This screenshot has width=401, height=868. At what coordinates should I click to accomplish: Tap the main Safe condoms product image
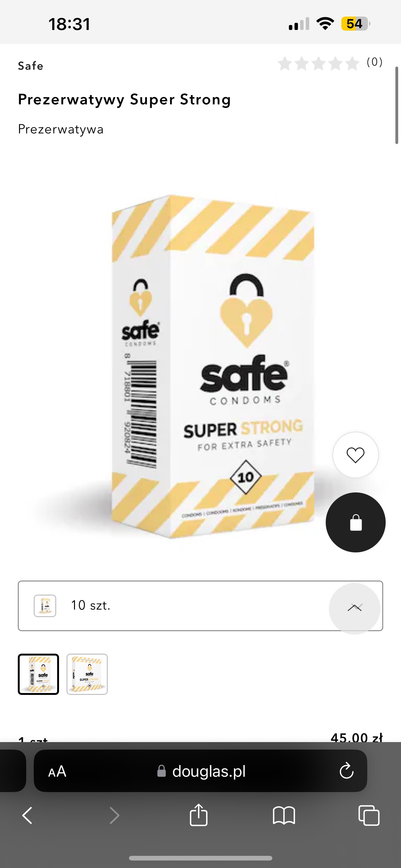point(213,367)
